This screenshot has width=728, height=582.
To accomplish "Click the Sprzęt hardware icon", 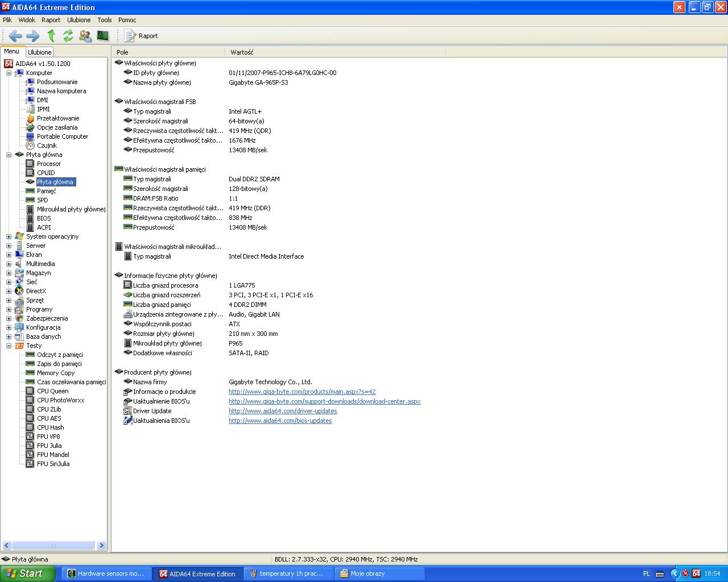I will pos(19,300).
